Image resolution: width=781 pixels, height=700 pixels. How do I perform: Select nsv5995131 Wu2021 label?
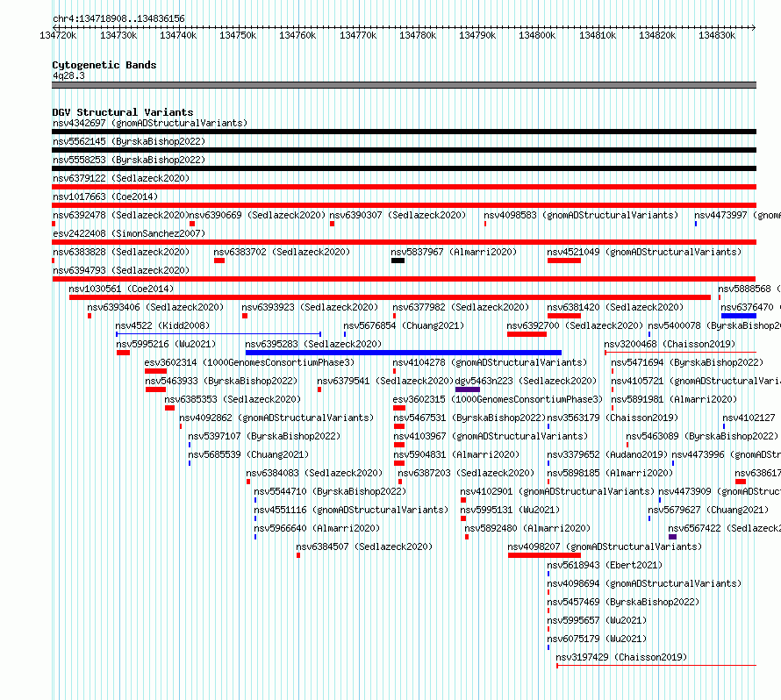click(x=510, y=510)
